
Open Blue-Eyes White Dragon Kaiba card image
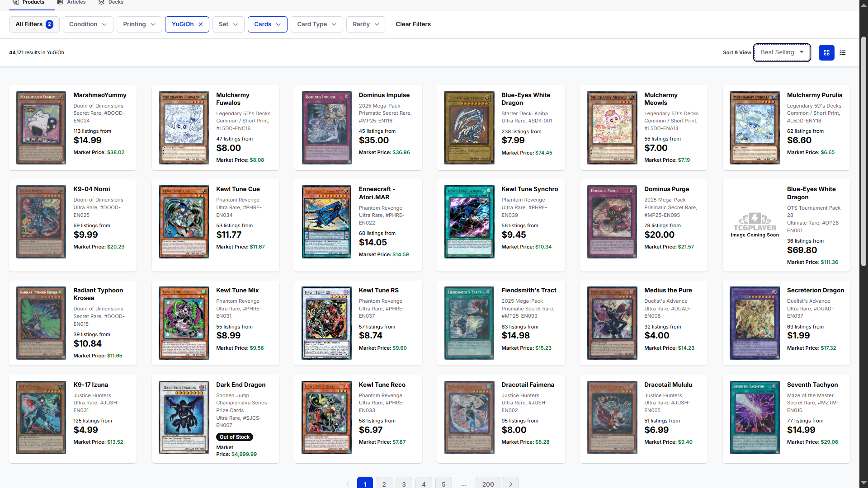coord(469,127)
